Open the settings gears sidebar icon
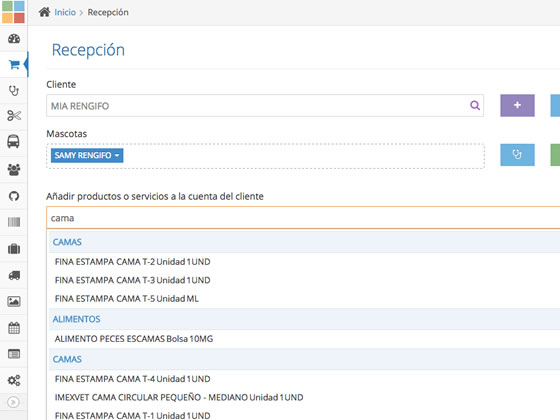 point(14,380)
